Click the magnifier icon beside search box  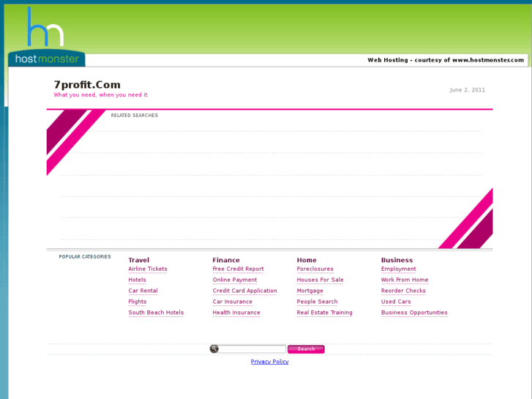(x=214, y=348)
